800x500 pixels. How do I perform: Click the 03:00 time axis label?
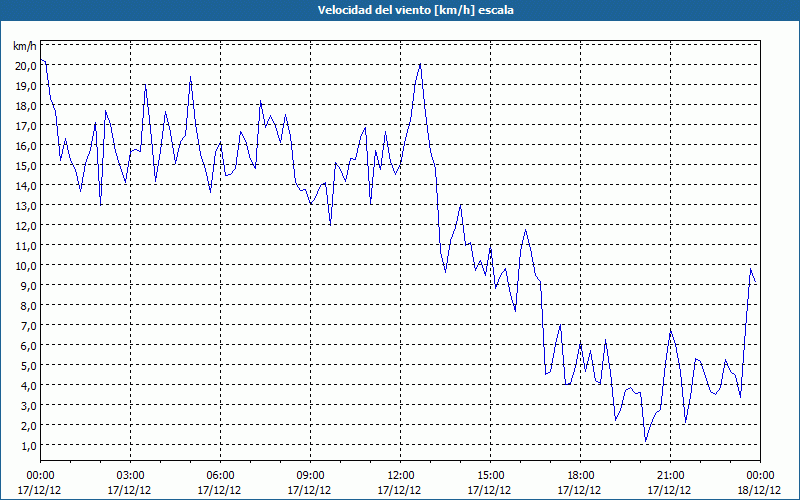(x=130, y=476)
